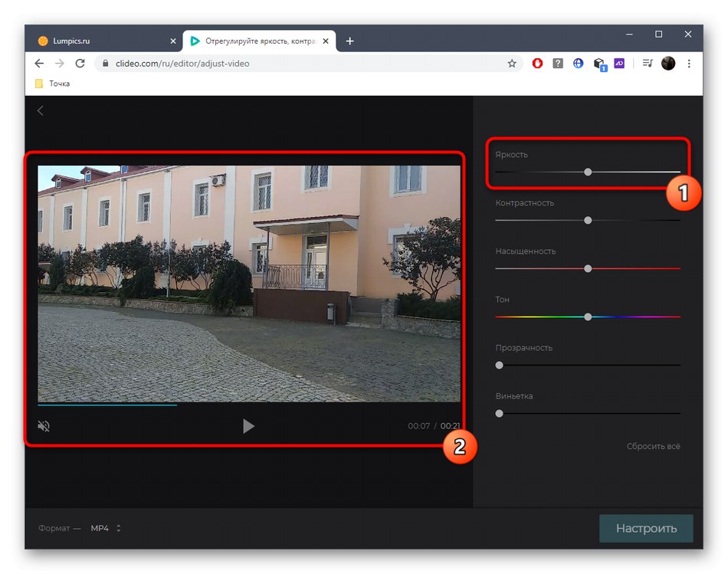The width and height of the screenshot is (728, 574).
Task: Go back with the browser back arrow
Action: point(39,64)
